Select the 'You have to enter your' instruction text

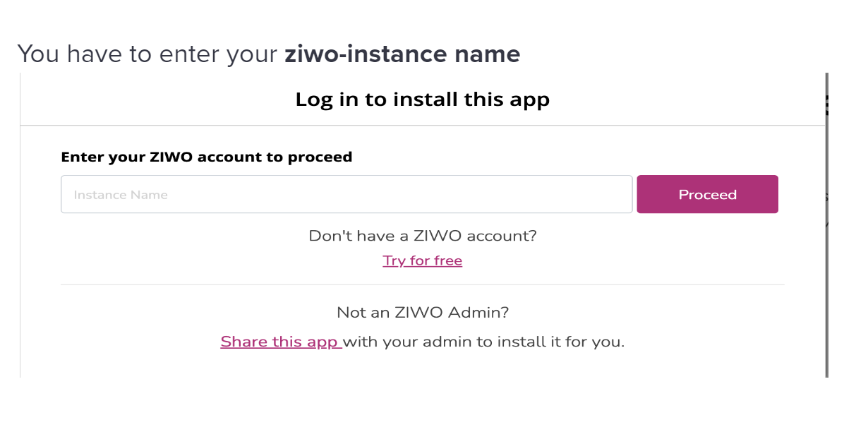[x=147, y=54]
